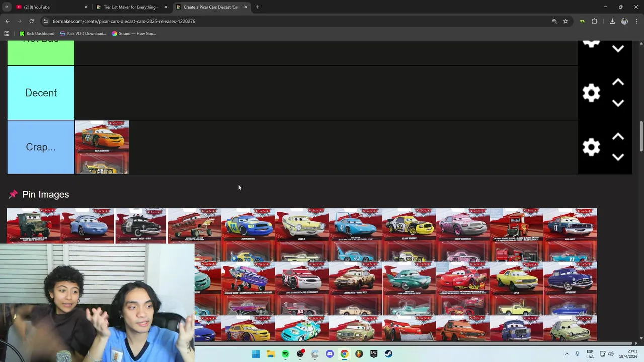Move the Decent tier down
644x362 pixels.
[x=618, y=103]
